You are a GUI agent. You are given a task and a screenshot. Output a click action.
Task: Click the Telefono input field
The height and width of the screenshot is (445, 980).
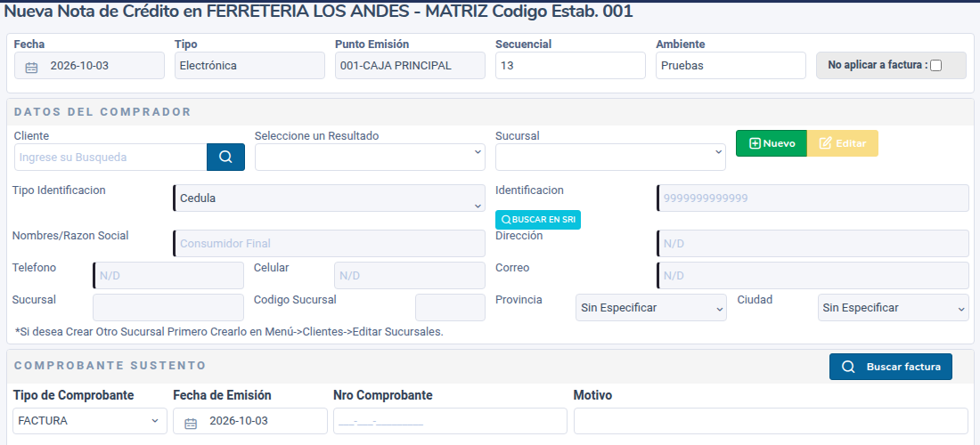168,275
